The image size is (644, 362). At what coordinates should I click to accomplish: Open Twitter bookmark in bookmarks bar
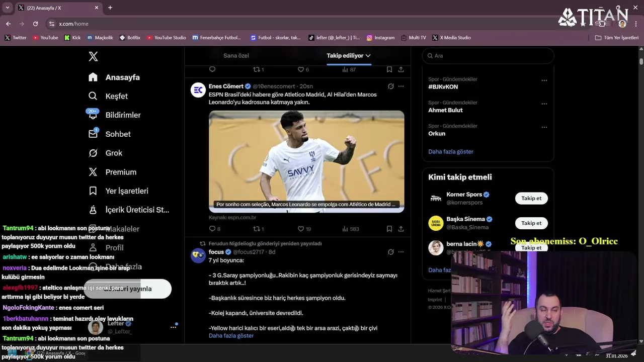16,38
